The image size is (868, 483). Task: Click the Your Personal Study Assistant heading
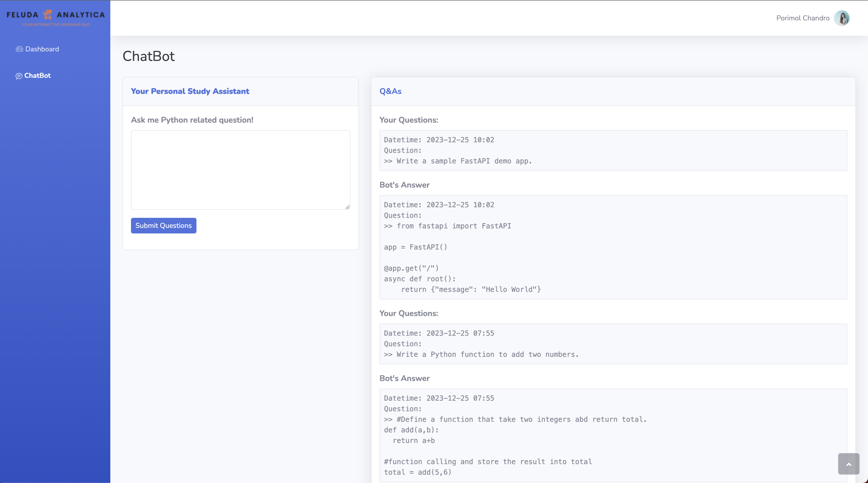[x=190, y=91]
